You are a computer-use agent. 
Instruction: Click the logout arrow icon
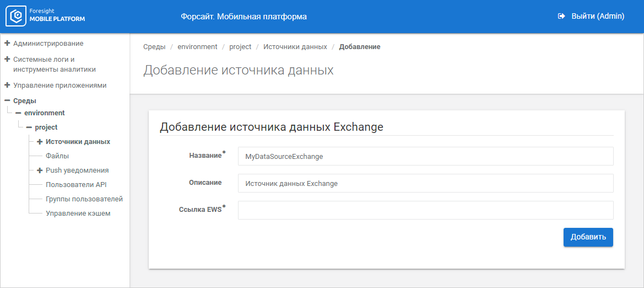561,17
